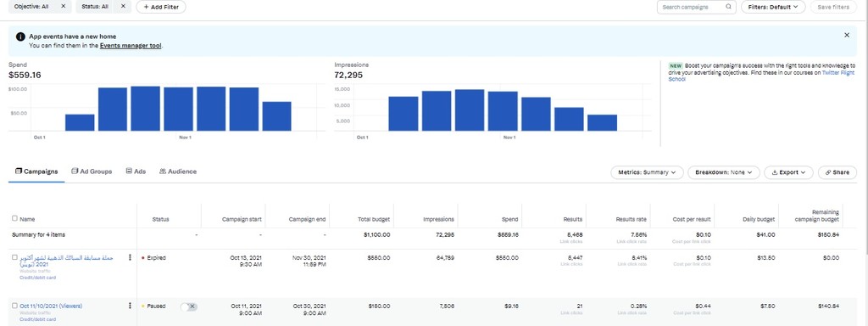The image size is (868, 326).
Task: Tick the checkbox for the Arabic-named campaign
Action: tap(14, 257)
